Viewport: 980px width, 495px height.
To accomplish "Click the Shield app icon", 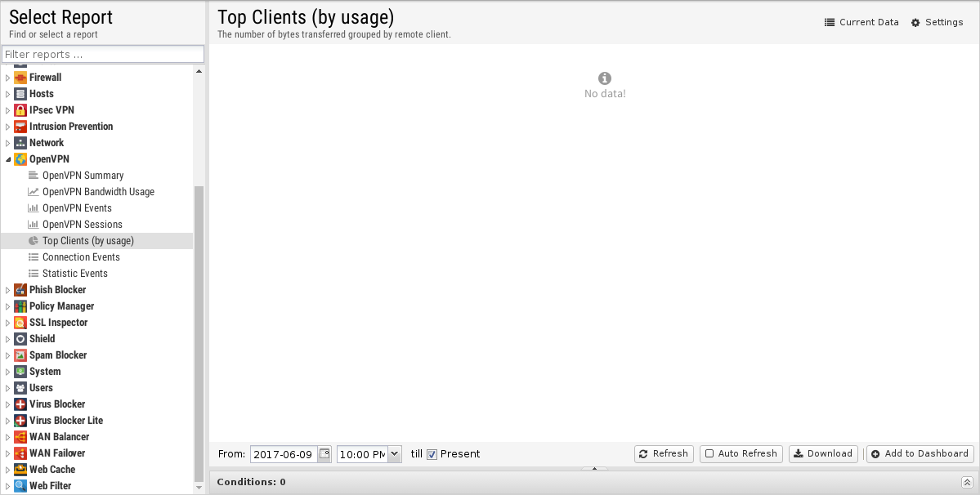I will tap(20, 339).
